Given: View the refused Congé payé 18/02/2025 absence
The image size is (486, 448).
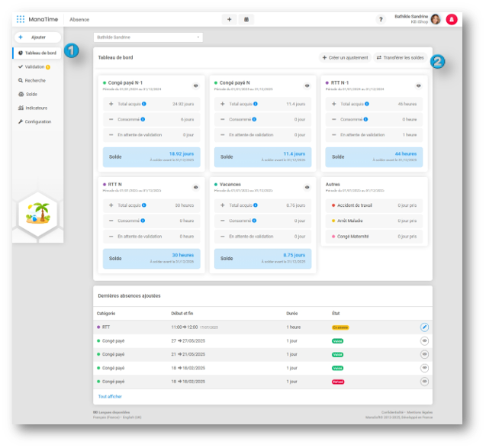Looking at the screenshot, I should click(x=424, y=382).
